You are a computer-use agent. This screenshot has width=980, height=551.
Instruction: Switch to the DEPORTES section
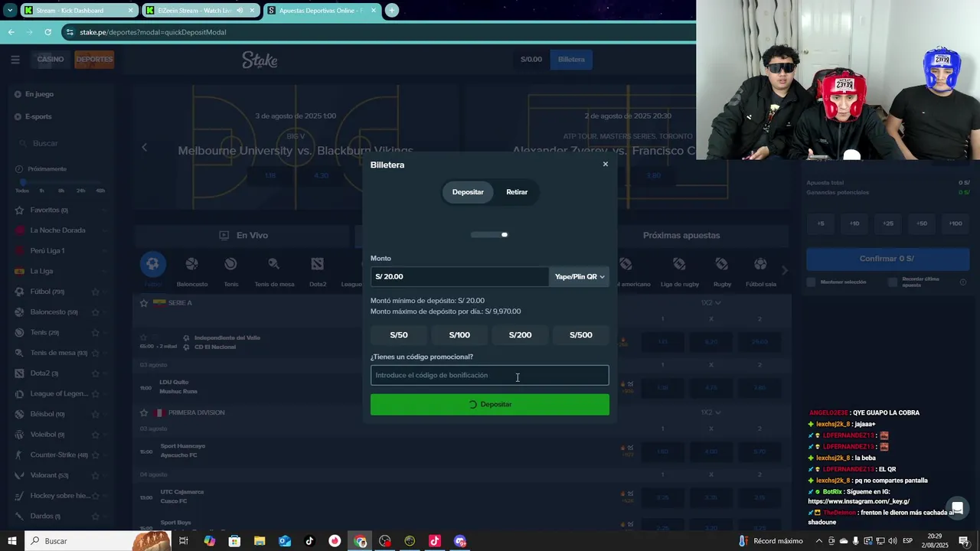click(94, 60)
